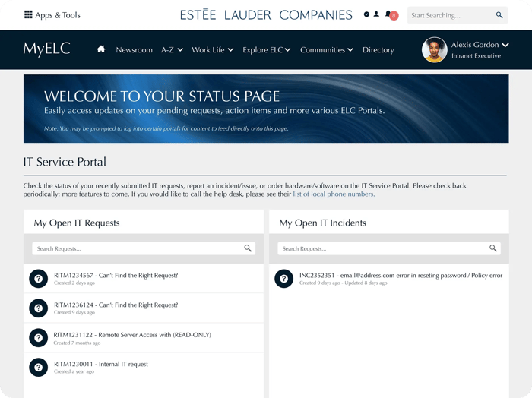Expand the Communities chevron
Screen dimensions: 532x398
coord(350,50)
